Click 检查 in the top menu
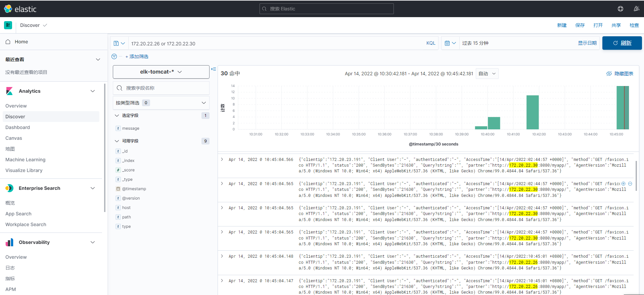 point(634,25)
